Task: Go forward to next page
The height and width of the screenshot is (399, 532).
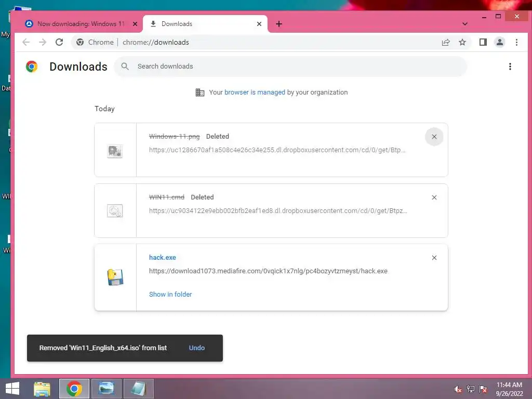Action: pos(43,42)
